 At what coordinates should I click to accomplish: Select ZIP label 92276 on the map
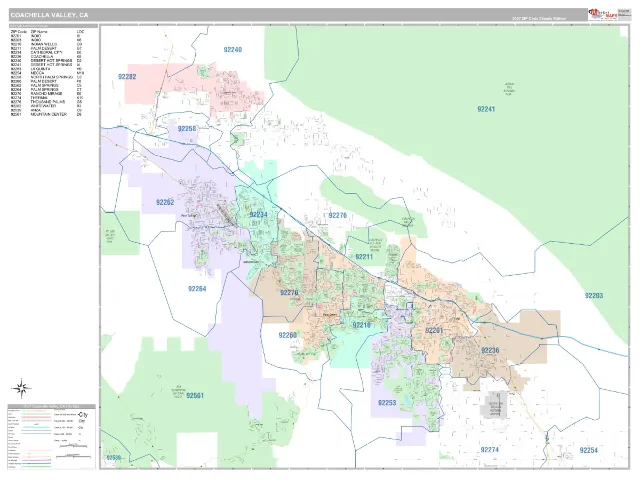point(338,215)
